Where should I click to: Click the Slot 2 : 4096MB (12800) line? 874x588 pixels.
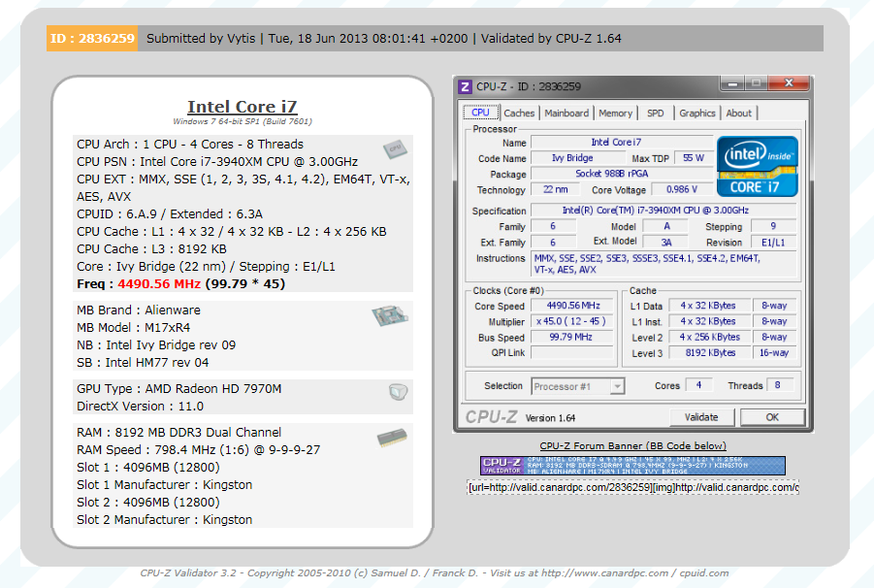(147, 502)
